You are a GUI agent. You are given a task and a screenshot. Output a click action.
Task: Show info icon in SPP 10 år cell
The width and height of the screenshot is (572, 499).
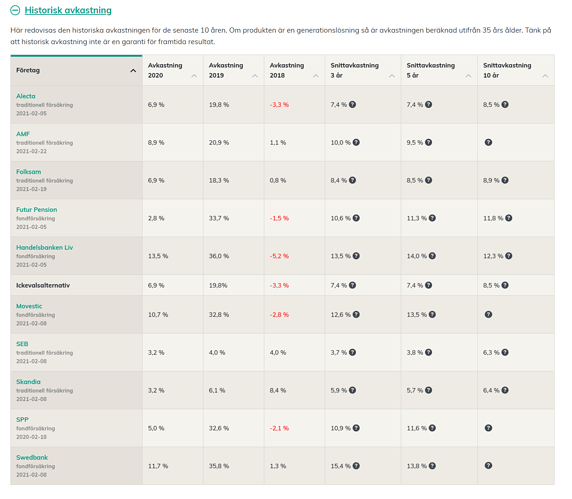[x=488, y=428]
